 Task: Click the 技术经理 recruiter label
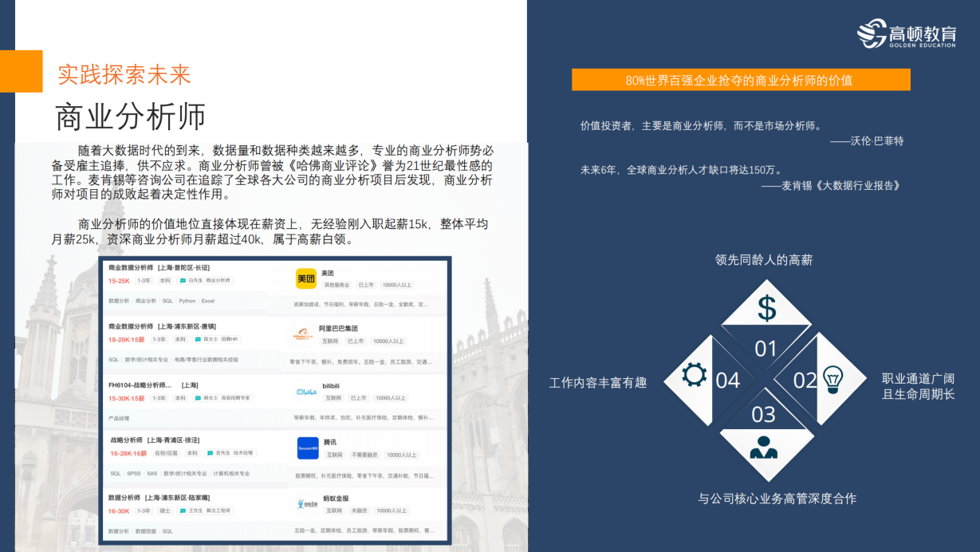pyautogui.click(x=243, y=453)
